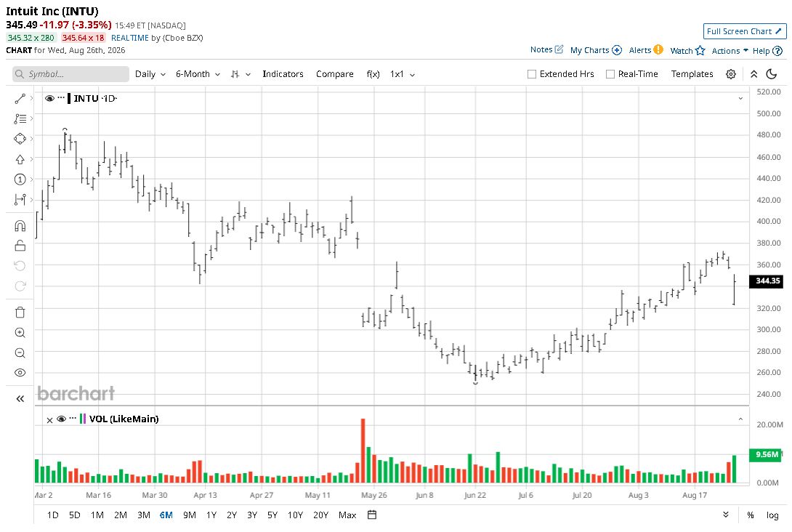Choose the shapes drawing tool
The height and width of the screenshot is (532, 792).
pos(20,138)
